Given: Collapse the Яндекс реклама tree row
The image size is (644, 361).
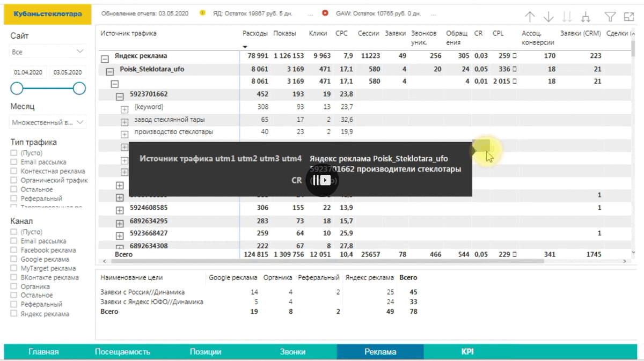Looking at the screenshot, I should click(105, 56).
